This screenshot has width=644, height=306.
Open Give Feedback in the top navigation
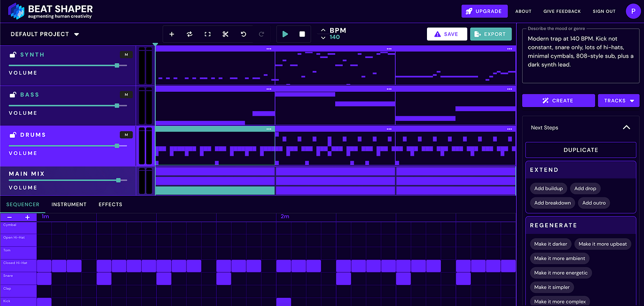click(562, 11)
